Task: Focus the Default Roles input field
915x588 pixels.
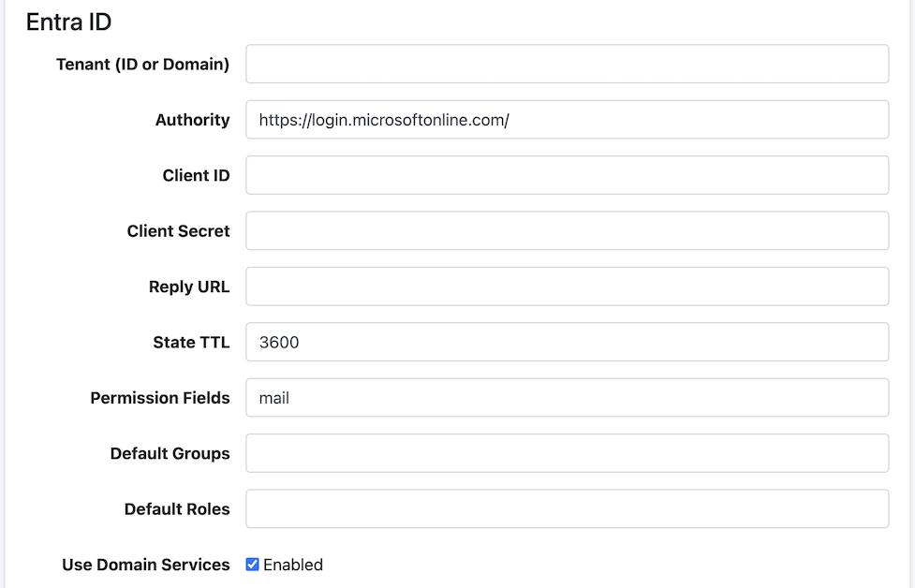Action: (x=568, y=508)
